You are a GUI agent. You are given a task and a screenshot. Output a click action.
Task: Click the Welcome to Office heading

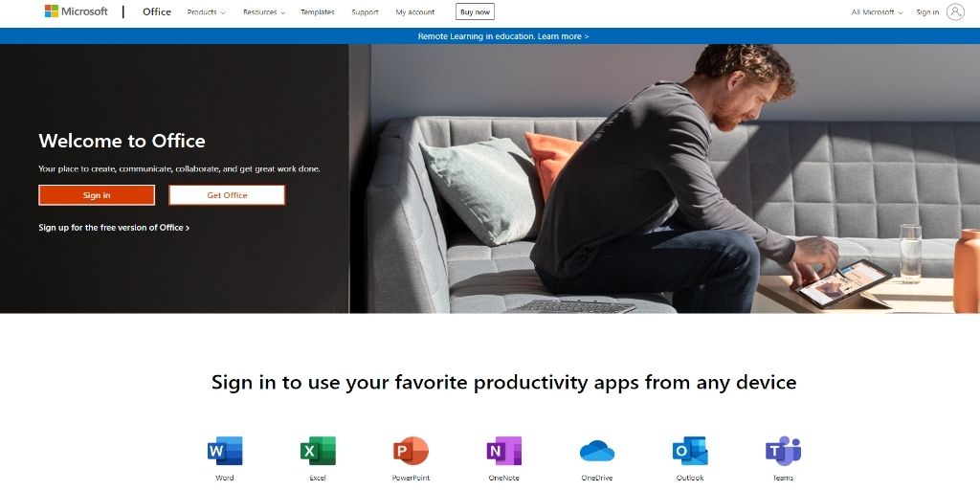[122, 141]
